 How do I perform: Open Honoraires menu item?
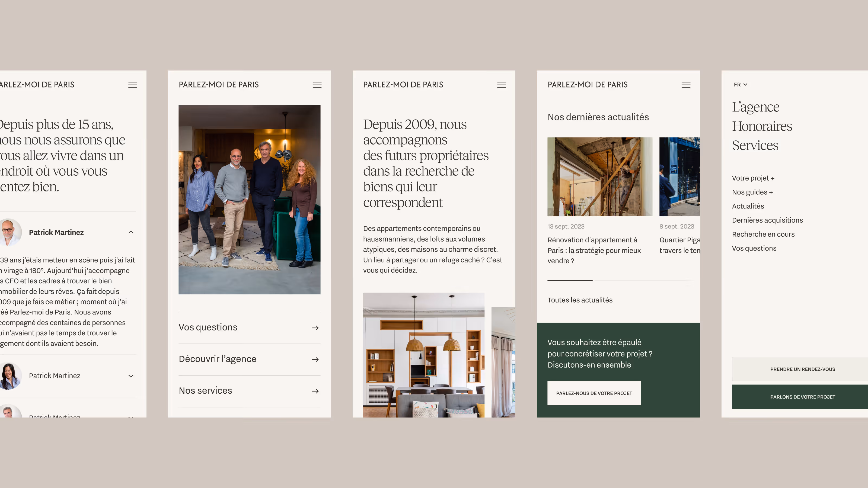point(762,126)
